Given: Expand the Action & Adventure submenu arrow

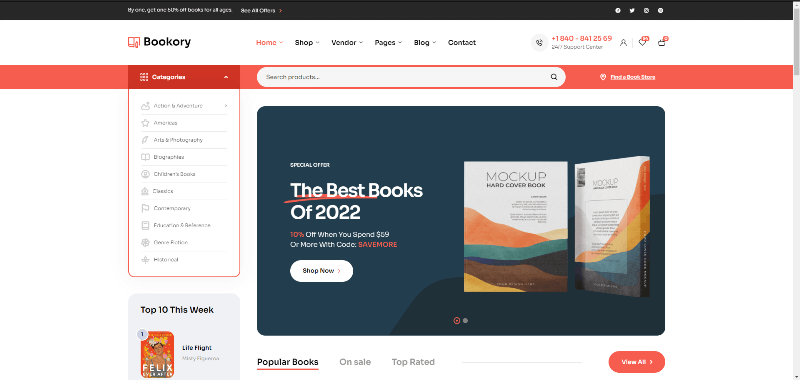Looking at the screenshot, I should tap(226, 106).
